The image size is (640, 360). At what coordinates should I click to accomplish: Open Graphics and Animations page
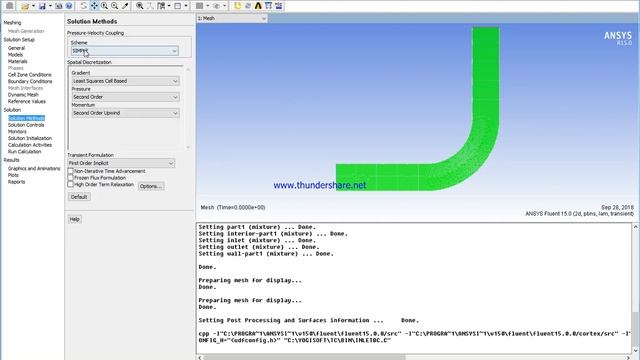pos(34,168)
